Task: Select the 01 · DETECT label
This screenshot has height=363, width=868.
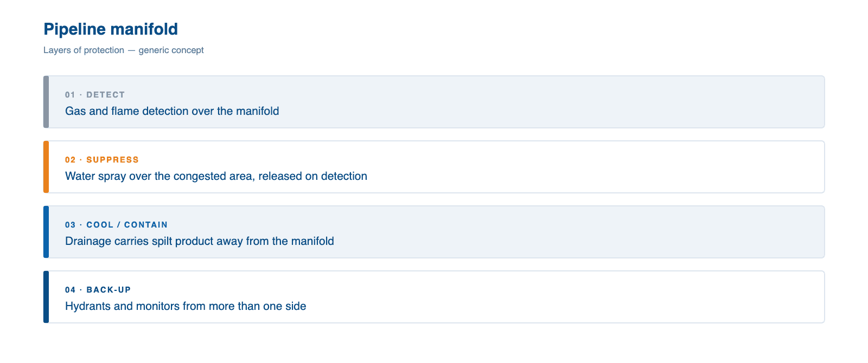Action: point(95,95)
